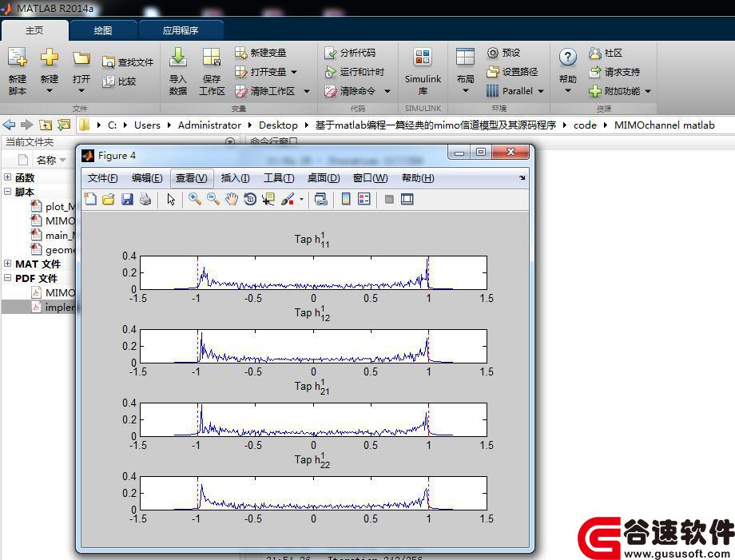Image resolution: width=735 pixels, height=560 pixels.
Task: Expand the Parallel dropdown
Action: (x=541, y=91)
